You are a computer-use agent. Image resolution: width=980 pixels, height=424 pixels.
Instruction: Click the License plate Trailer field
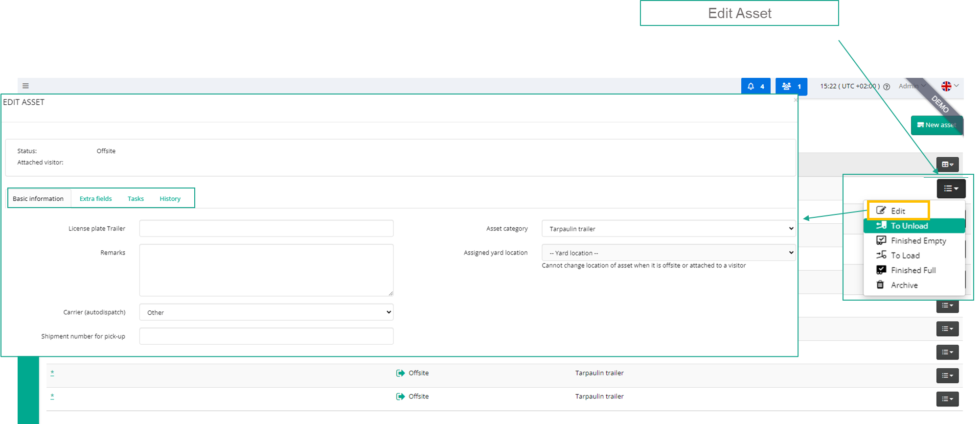point(266,229)
